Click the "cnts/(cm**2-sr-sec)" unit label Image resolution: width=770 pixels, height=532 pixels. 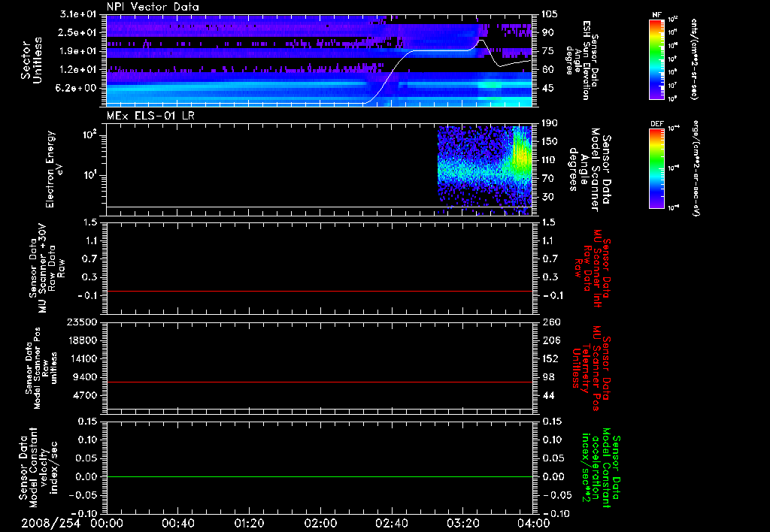(x=694, y=59)
